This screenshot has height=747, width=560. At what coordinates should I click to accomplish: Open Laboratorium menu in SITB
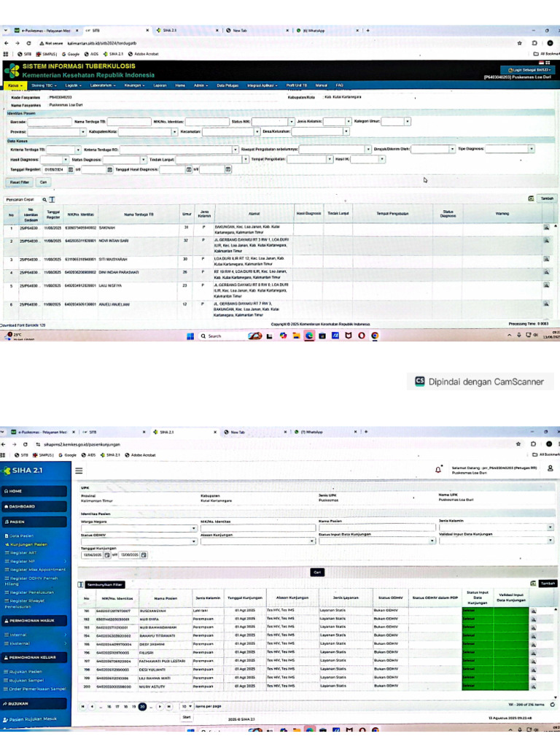coord(103,86)
